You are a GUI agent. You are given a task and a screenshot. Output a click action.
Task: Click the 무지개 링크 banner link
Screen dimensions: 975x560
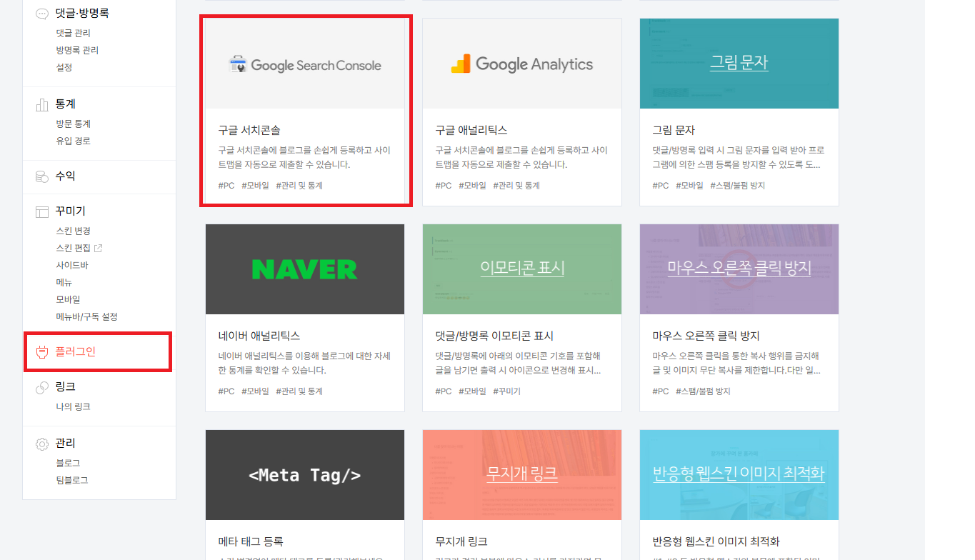click(x=522, y=473)
